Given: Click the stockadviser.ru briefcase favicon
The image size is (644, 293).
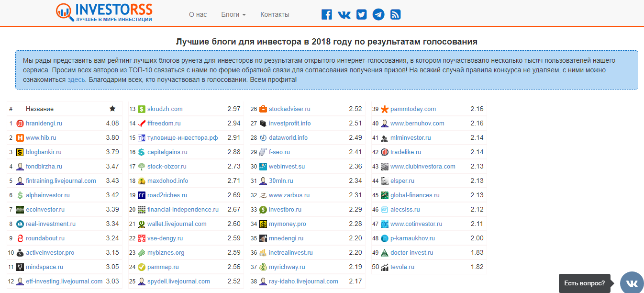Looking at the screenshot, I should click(x=263, y=109).
